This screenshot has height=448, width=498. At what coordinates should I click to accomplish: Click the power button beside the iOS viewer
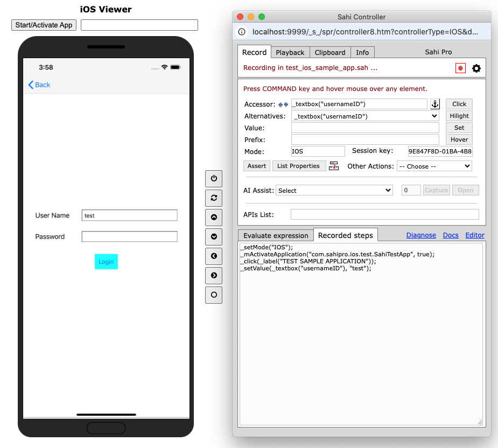click(x=214, y=178)
